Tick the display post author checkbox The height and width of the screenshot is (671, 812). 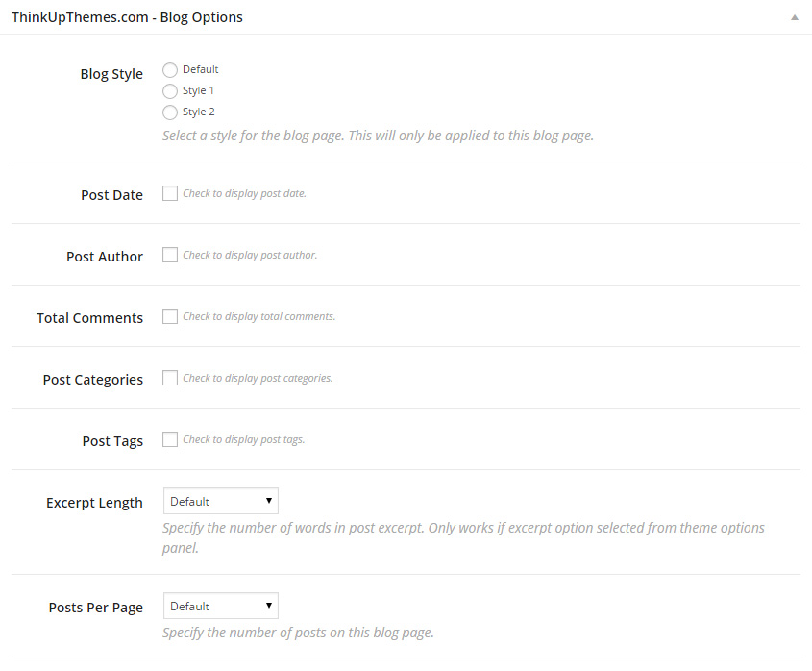tap(170, 255)
